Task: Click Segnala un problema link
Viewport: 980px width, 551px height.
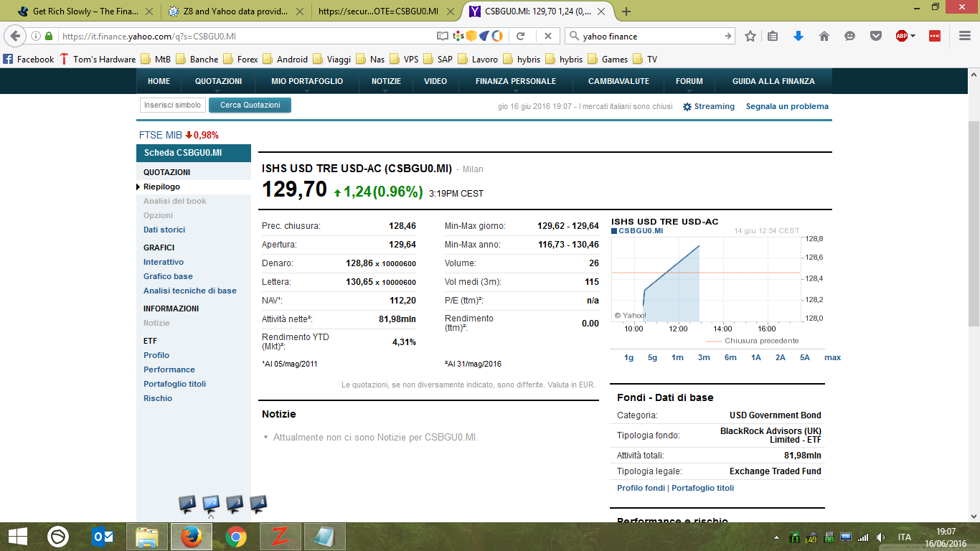Action: pos(787,106)
